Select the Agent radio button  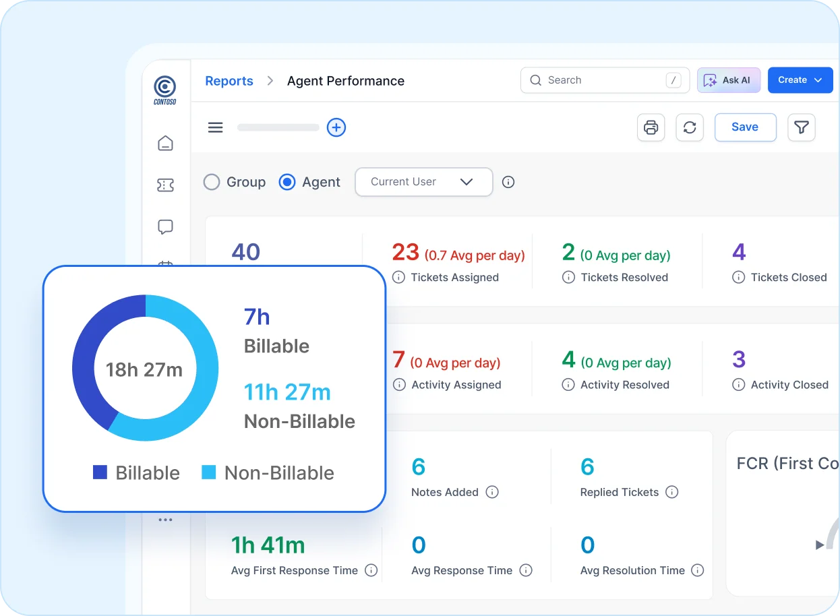287,182
